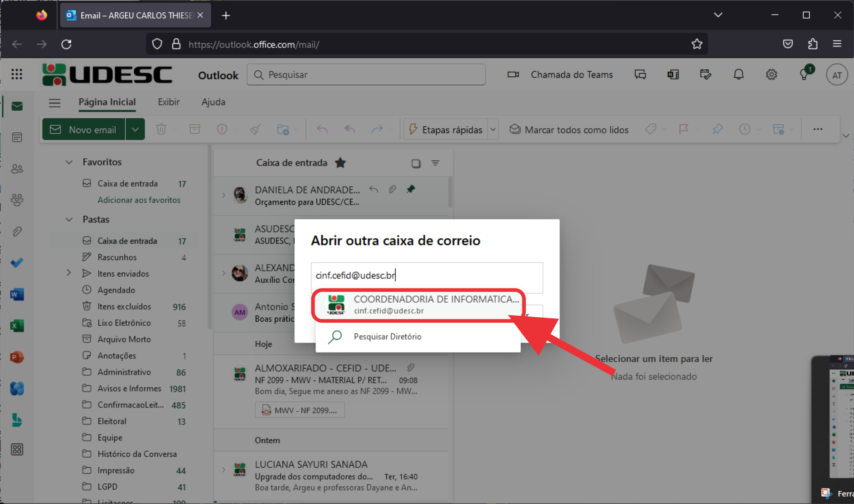Click the Firefox reload page button

click(x=66, y=44)
